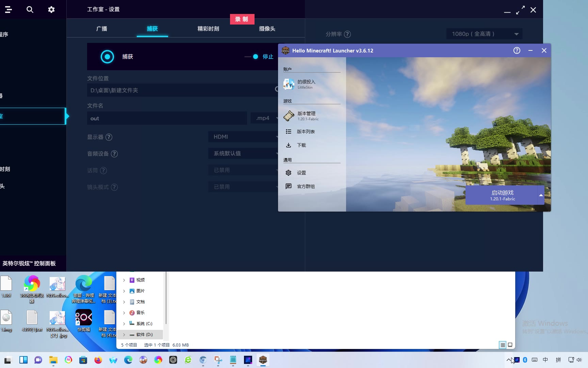Expand the 音乐 tree item in Explorer

tap(124, 313)
